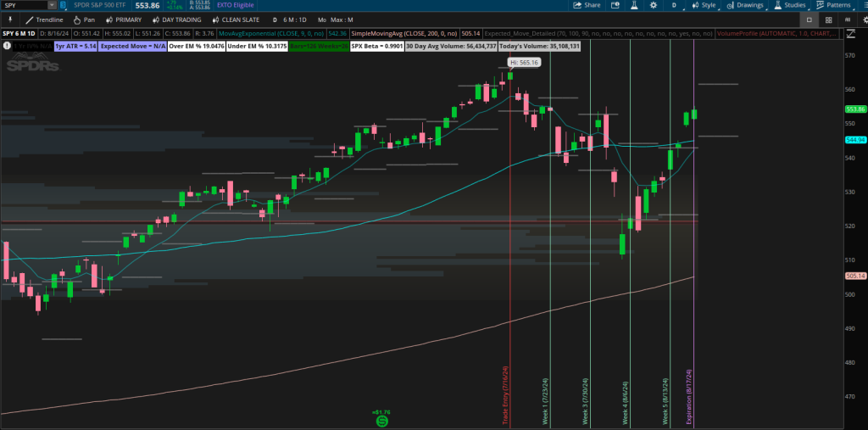This screenshot has height=430, width=868.
Task: Switch to grid chart layout icon
Action: [828, 20]
